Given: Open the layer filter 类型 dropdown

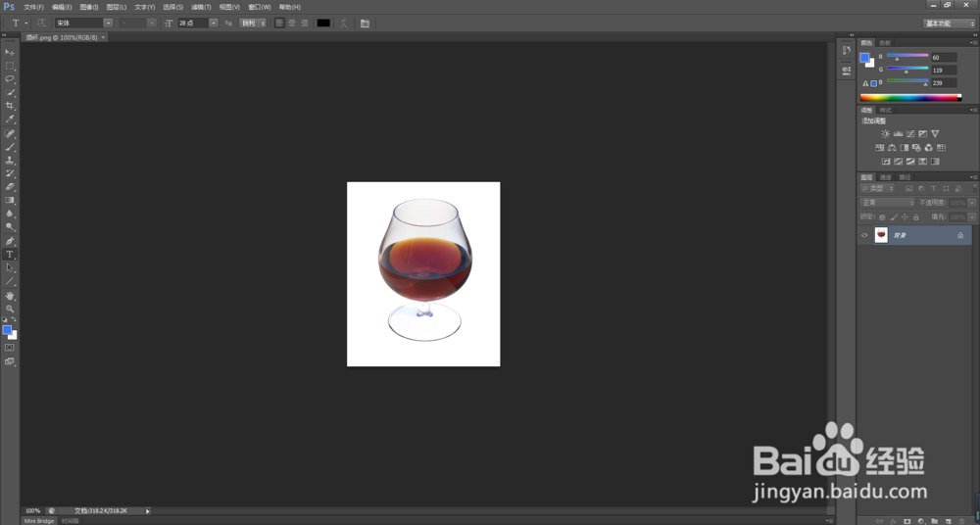Looking at the screenshot, I should [877, 188].
